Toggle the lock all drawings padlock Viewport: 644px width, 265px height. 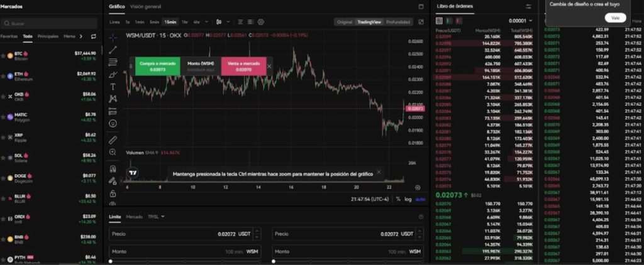[113, 193]
